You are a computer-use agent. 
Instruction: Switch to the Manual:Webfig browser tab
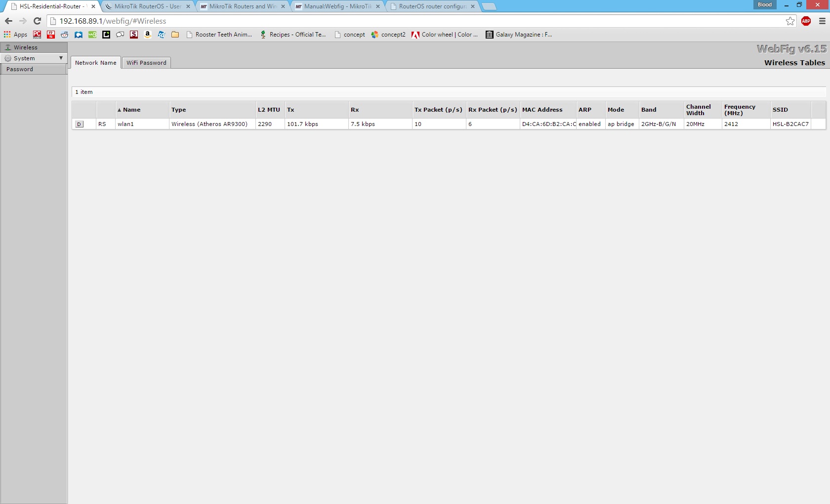point(337,6)
